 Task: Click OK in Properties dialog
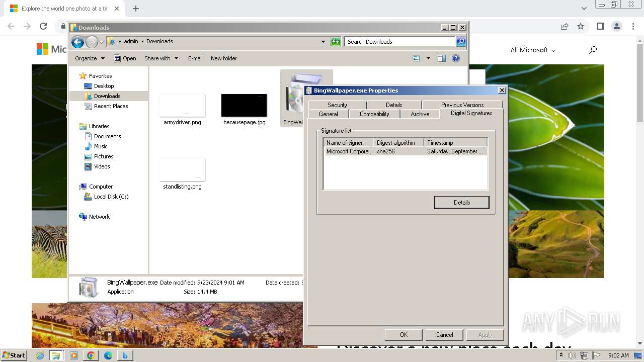[404, 335]
